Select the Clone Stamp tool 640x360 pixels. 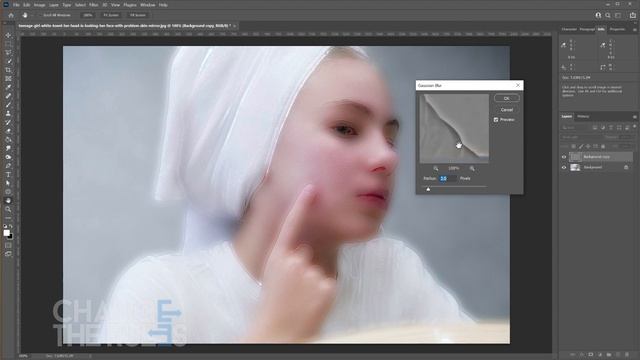(8, 113)
